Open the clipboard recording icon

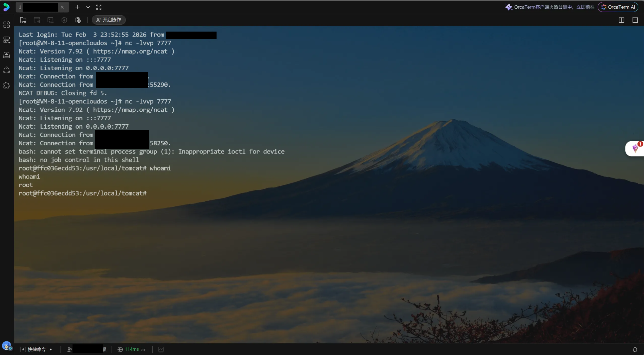click(78, 20)
